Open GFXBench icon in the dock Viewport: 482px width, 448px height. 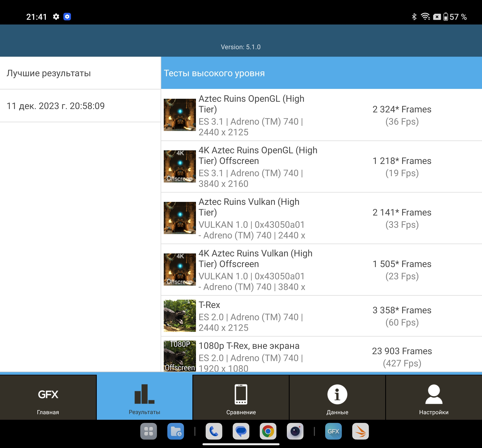pos(333,431)
